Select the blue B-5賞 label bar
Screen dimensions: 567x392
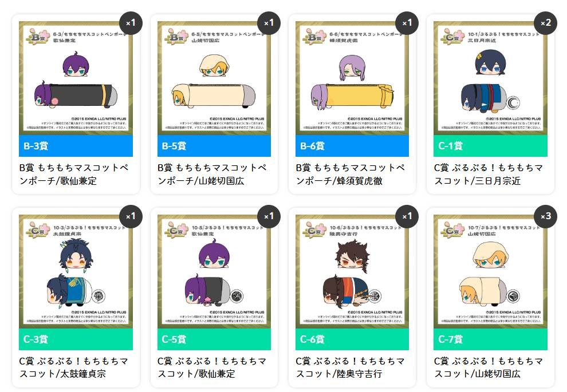point(214,146)
